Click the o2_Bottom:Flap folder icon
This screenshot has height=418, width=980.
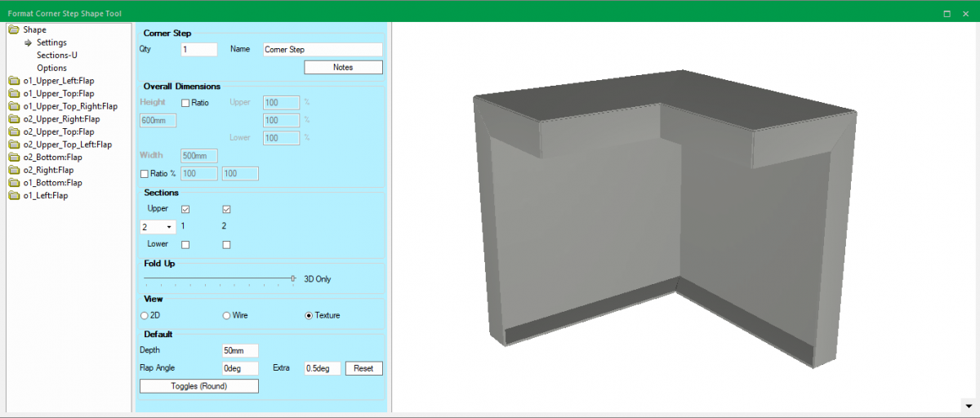(x=13, y=157)
